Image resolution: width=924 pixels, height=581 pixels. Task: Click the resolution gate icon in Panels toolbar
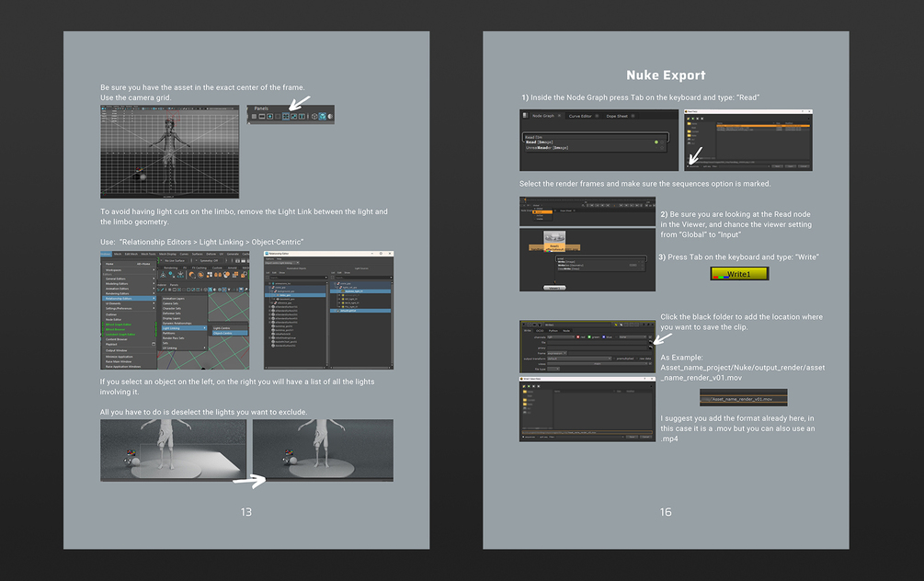click(x=270, y=116)
